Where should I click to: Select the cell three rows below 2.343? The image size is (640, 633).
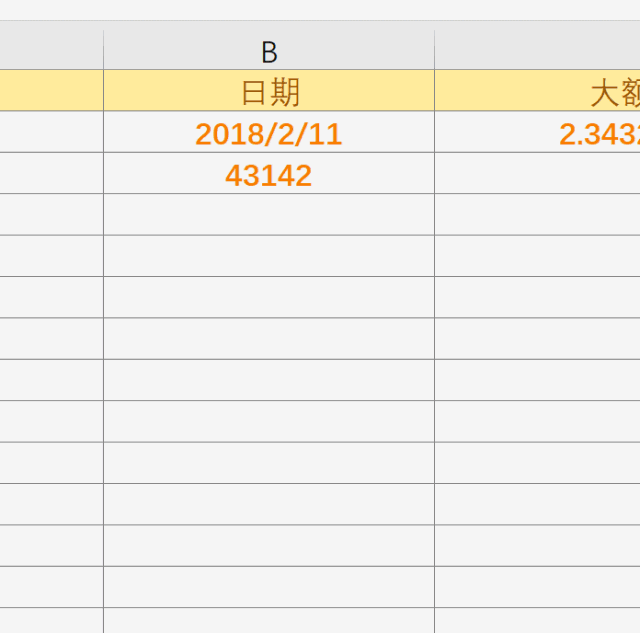(537, 256)
